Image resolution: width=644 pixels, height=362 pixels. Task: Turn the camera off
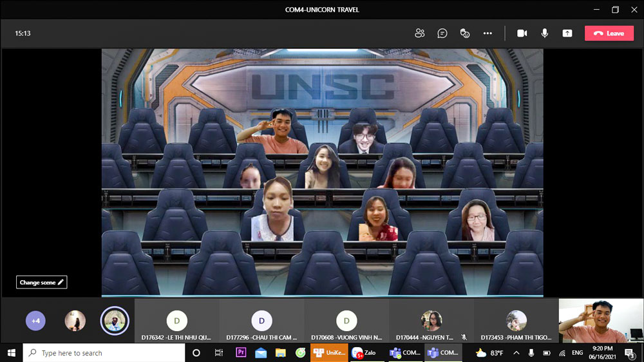[522, 33]
